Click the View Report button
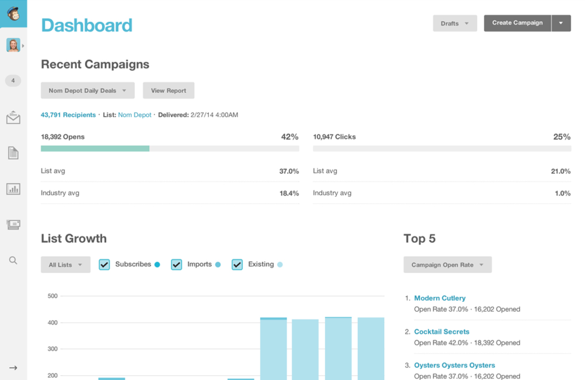Viewport: 588px width, 380px height. [168, 90]
